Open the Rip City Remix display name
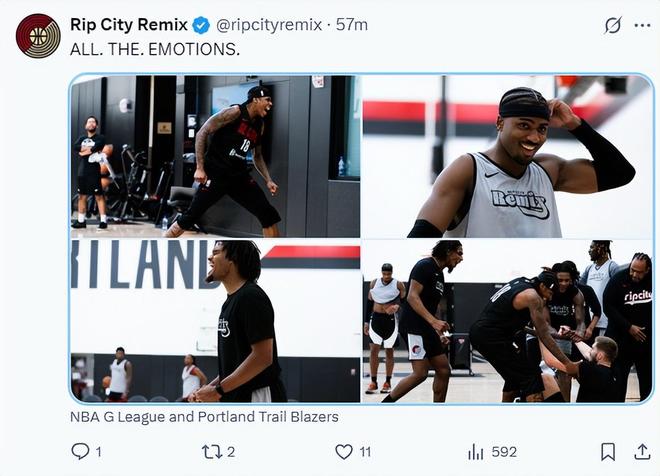Screen dimensions: 660x476 (x=128, y=25)
